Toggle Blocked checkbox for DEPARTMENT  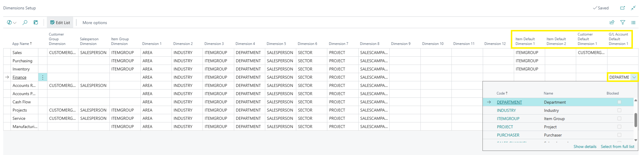[x=619, y=102]
